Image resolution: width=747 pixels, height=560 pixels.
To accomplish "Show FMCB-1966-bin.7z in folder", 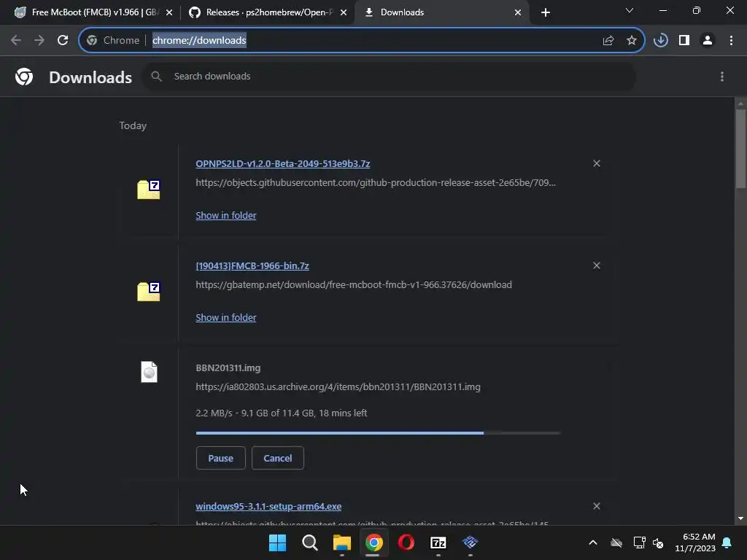I will [226, 317].
